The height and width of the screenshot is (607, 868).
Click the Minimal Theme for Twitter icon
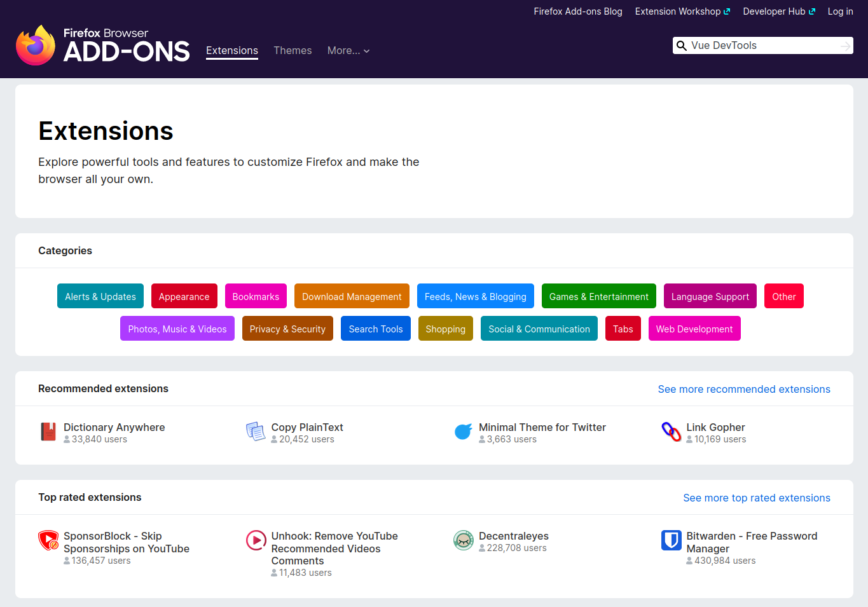(464, 432)
